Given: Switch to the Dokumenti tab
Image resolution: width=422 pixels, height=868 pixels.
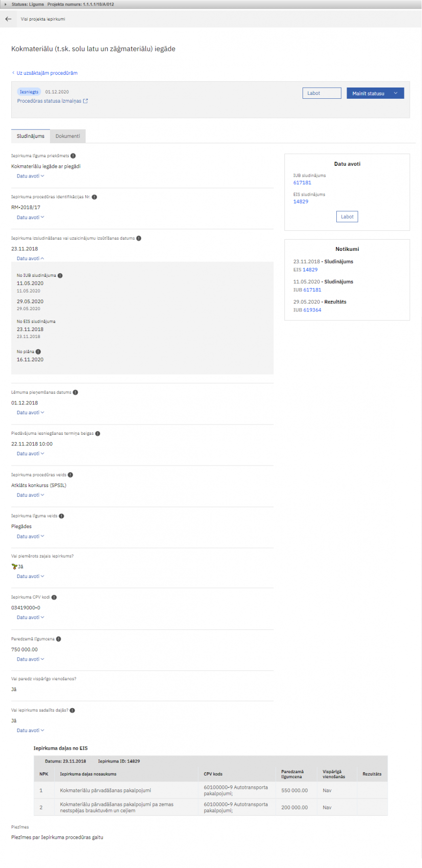Looking at the screenshot, I should click(68, 136).
